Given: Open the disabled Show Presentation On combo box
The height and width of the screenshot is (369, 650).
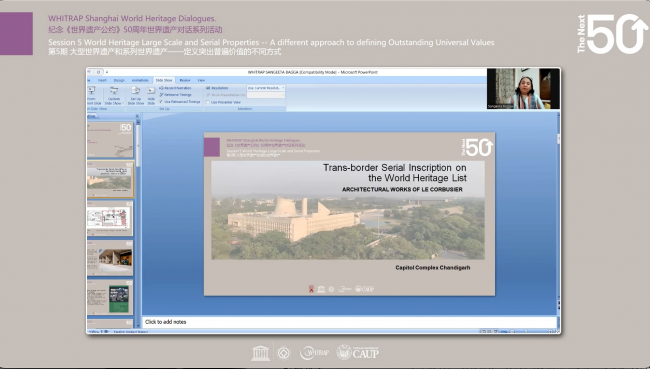Looking at the screenshot, I should click(x=266, y=95).
